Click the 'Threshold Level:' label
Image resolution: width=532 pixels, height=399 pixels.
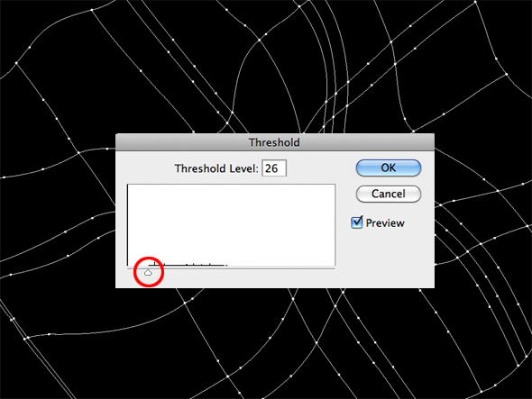pos(216,168)
